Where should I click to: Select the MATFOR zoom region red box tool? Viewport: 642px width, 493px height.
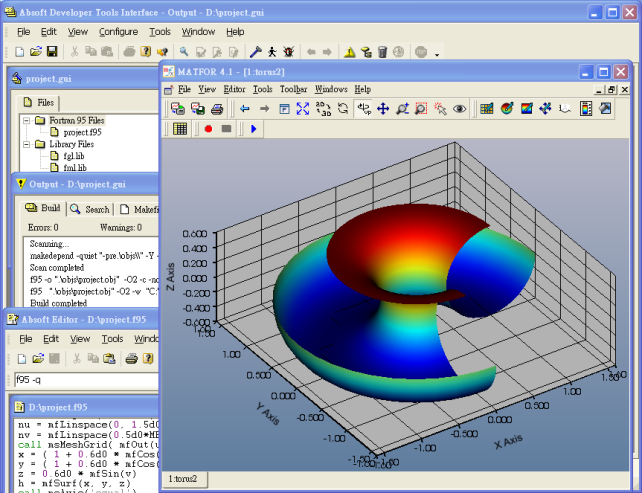click(x=421, y=109)
